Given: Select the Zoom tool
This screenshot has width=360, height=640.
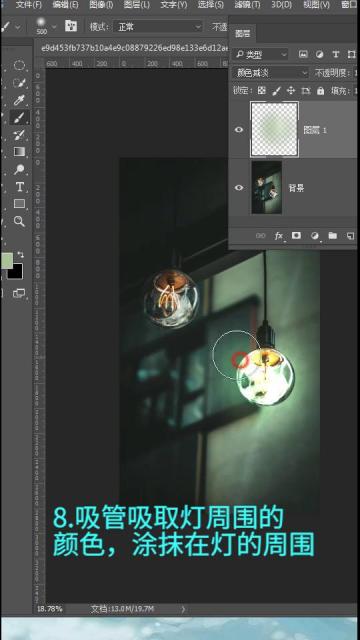Looking at the screenshot, I should click(19, 221).
